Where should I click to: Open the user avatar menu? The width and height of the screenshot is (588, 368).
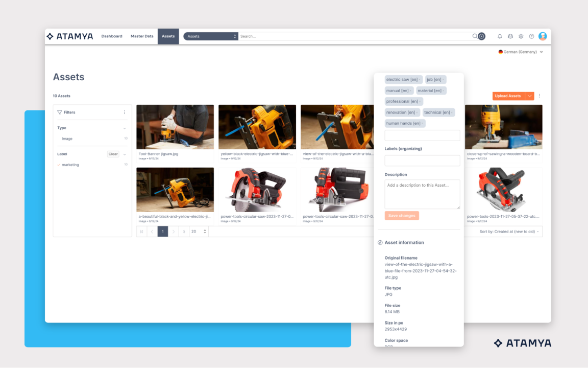(543, 36)
